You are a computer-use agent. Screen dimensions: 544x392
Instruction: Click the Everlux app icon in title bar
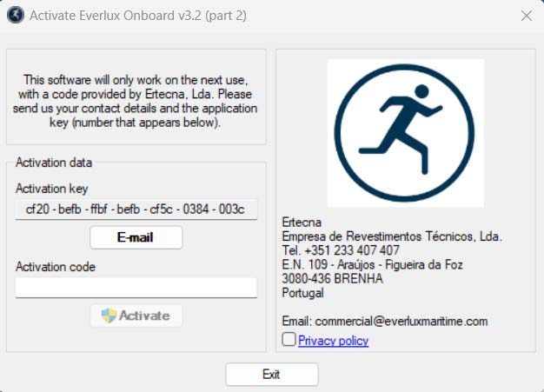coord(16,16)
